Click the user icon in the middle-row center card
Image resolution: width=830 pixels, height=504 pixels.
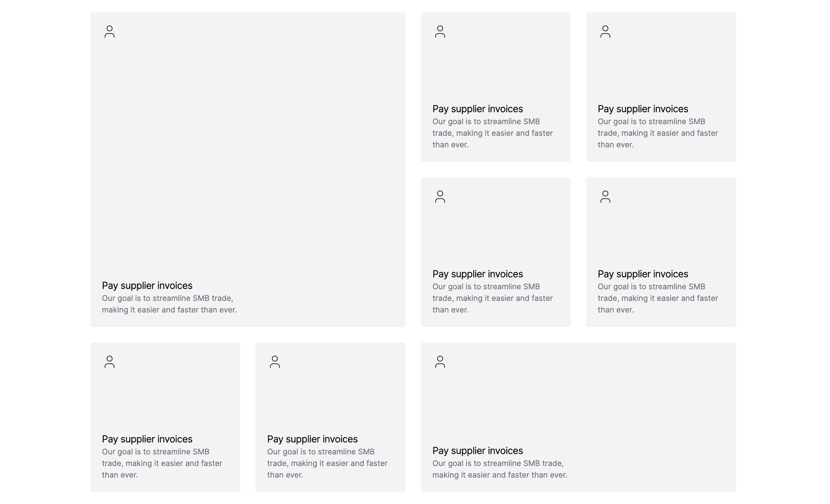pos(440,197)
